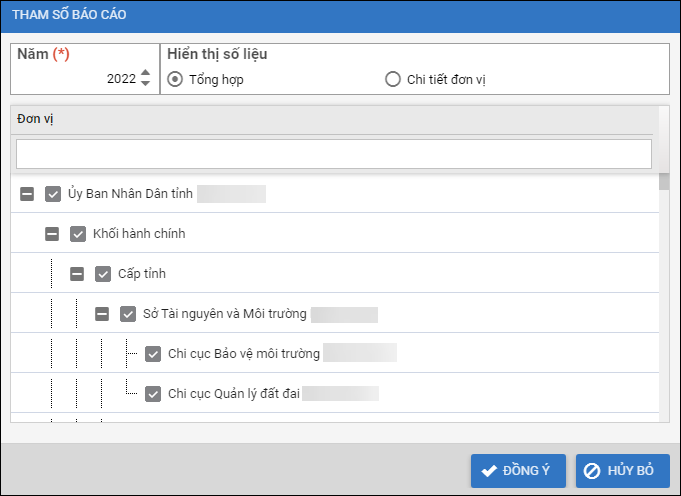Viewport: 681px width, 496px height.
Task: Collapse the Ủy Ban Nhân Dân tỉnh node
Action: click(28, 194)
